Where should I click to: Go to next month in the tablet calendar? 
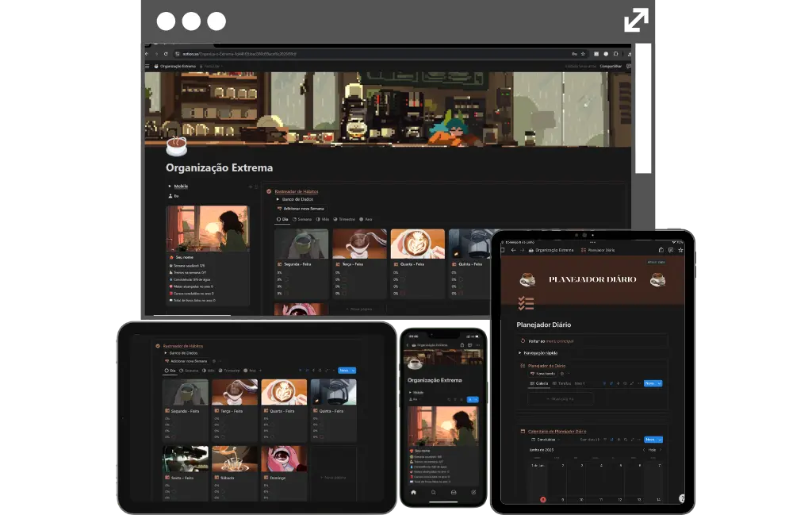[661, 450]
